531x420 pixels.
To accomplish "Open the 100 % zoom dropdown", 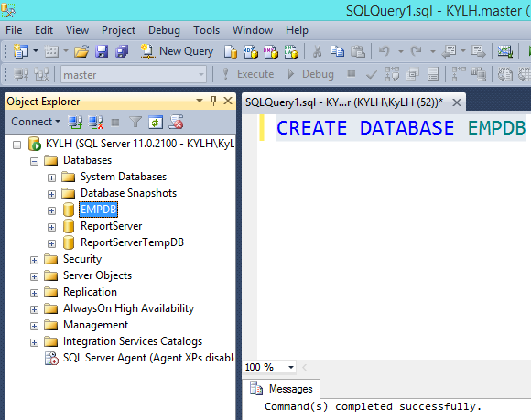I will (291, 367).
